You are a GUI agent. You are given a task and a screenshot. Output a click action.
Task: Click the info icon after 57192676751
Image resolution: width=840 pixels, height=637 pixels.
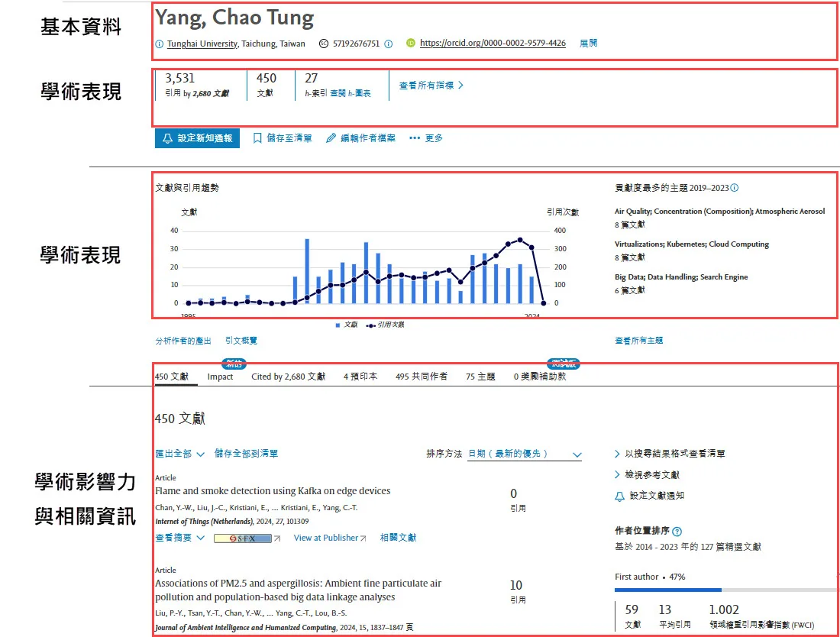point(389,44)
